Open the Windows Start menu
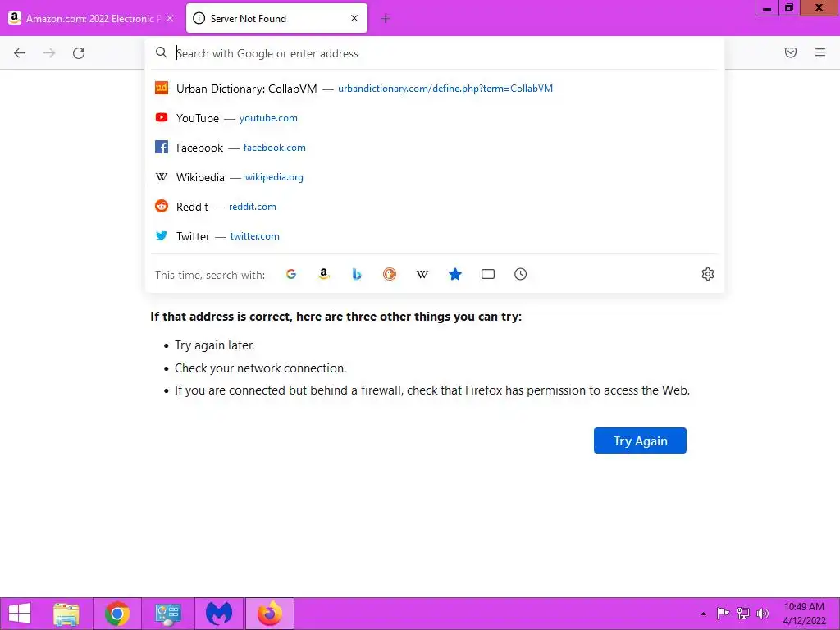840x630 pixels. point(20,614)
